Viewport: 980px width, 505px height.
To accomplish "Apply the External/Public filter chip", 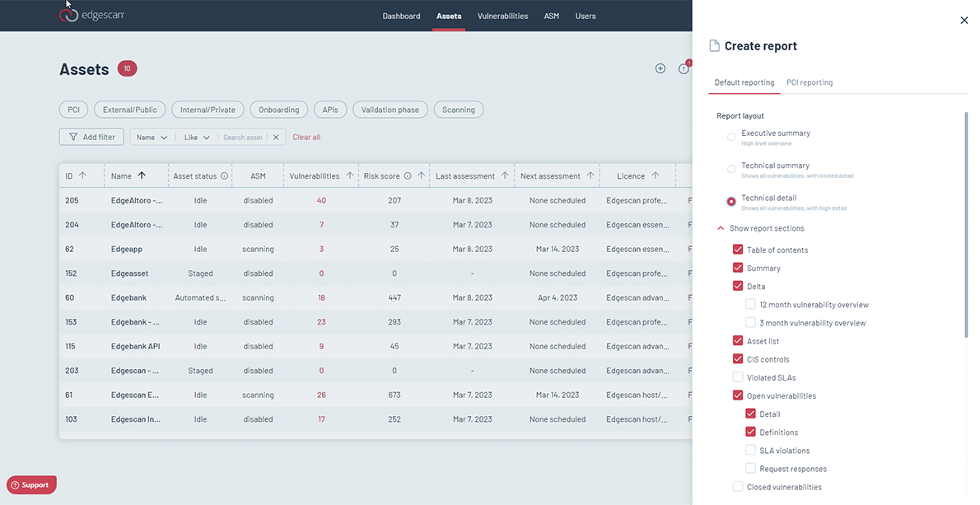I will click(130, 110).
